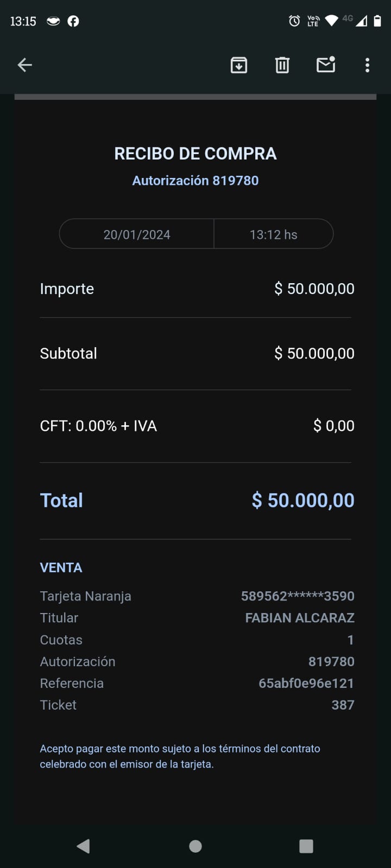Open the three-dot overflow menu
Image resolution: width=391 pixels, height=868 pixels.
368,65
